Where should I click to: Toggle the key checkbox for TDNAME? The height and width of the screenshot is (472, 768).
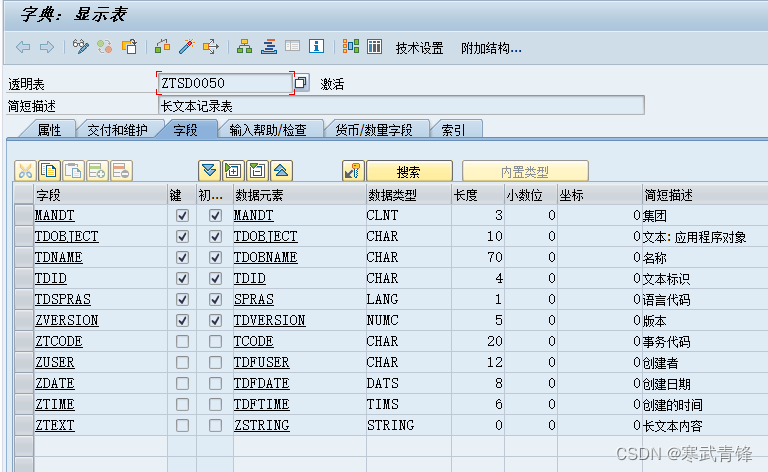click(x=182, y=258)
